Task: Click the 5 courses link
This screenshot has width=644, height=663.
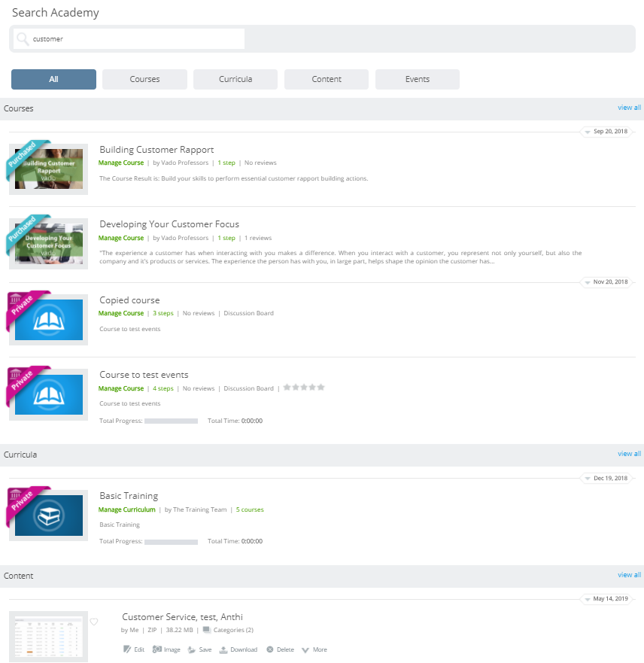Action: pos(250,509)
